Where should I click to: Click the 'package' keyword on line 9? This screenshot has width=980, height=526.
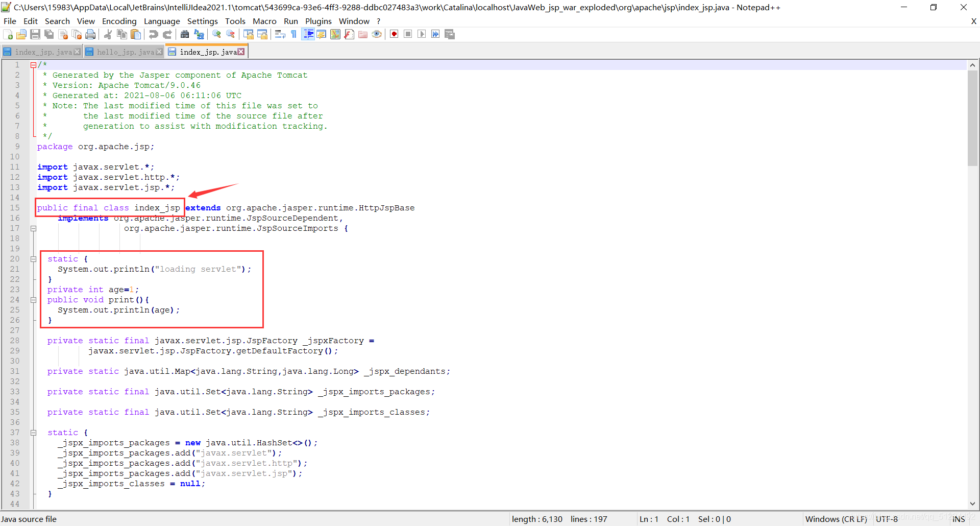(x=55, y=147)
